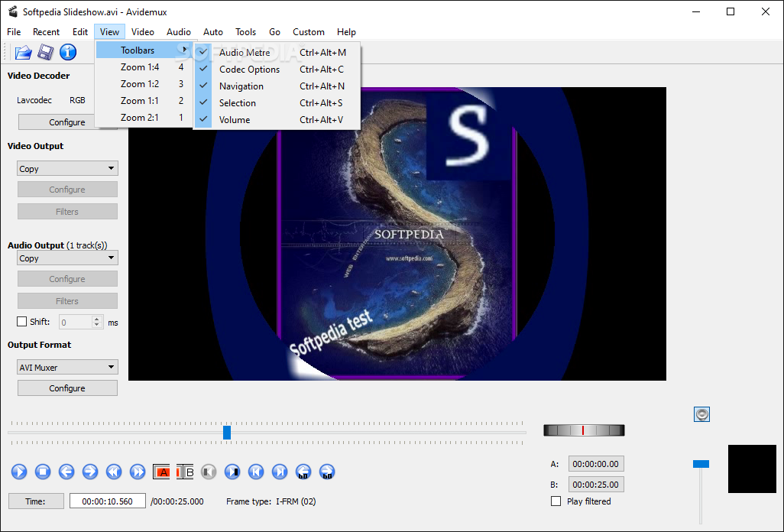The height and width of the screenshot is (532, 784).
Task: Go to the first frame
Action: (256, 472)
